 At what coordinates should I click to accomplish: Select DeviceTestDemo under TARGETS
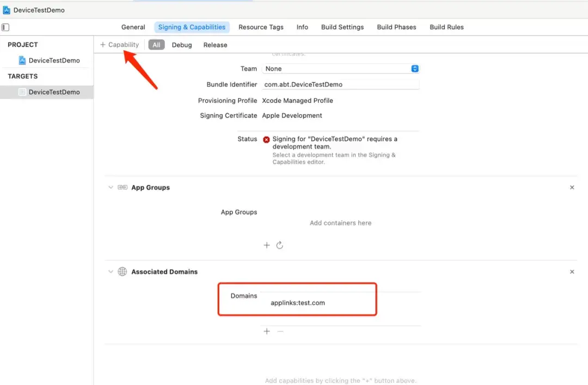[x=54, y=92]
